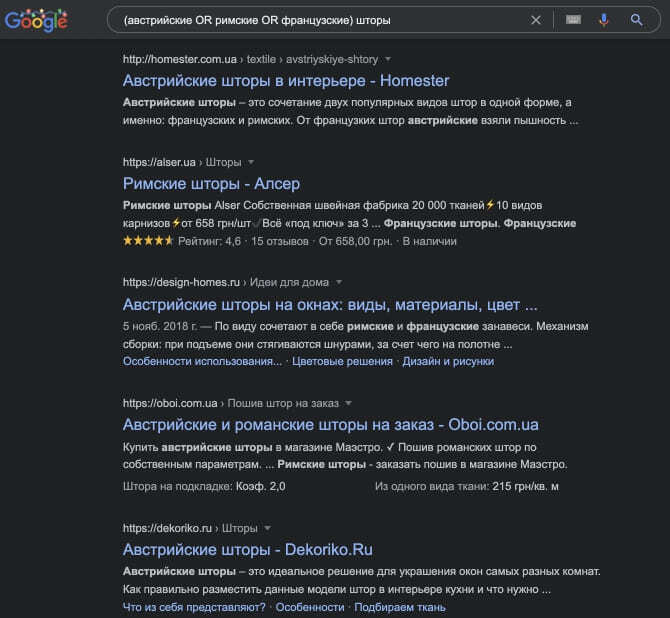Follow 'Что из себя представляют?' sitelink
670x618 pixels.
click(x=194, y=607)
